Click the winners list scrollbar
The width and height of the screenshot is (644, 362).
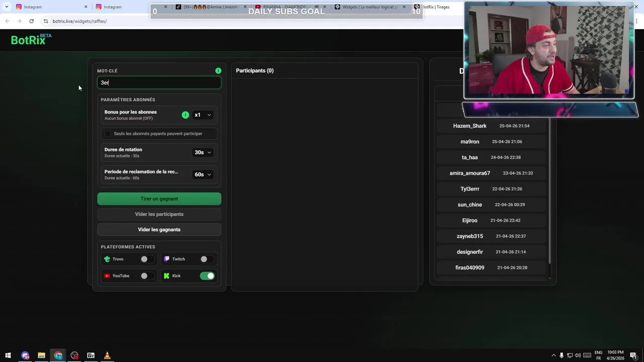click(x=550, y=191)
